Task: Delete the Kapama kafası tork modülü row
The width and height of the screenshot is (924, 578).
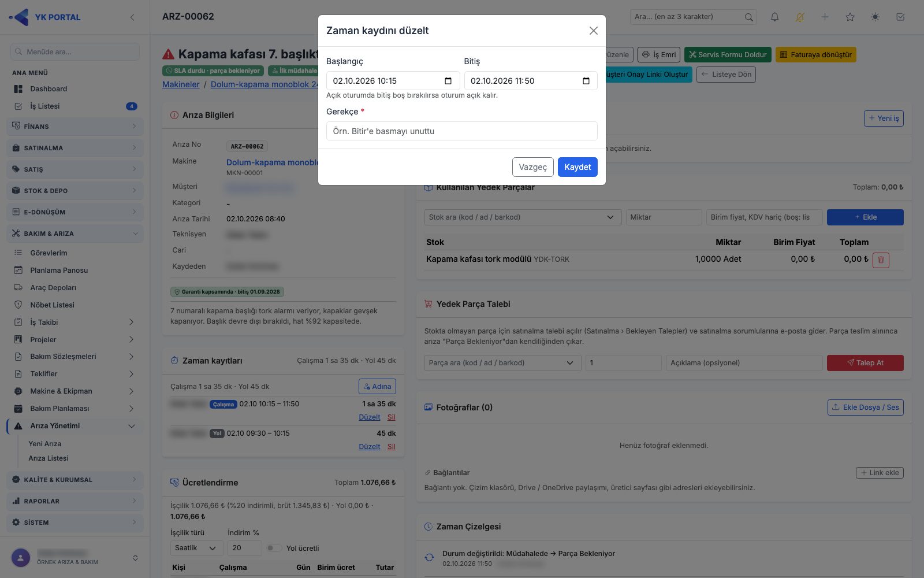Action: pyautogui.click(x=881, y=260)
